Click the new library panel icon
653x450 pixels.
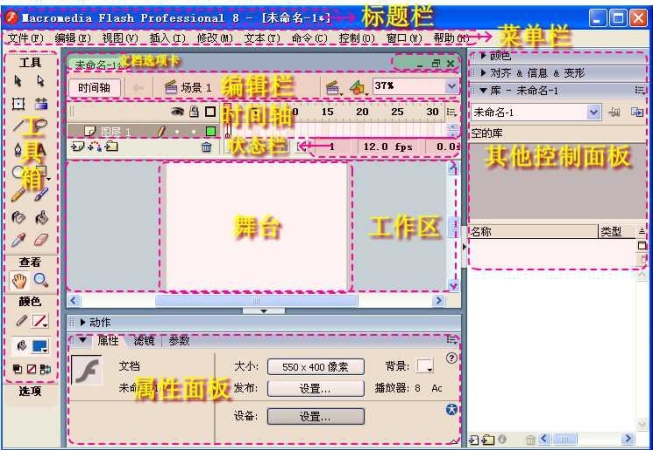637,112
